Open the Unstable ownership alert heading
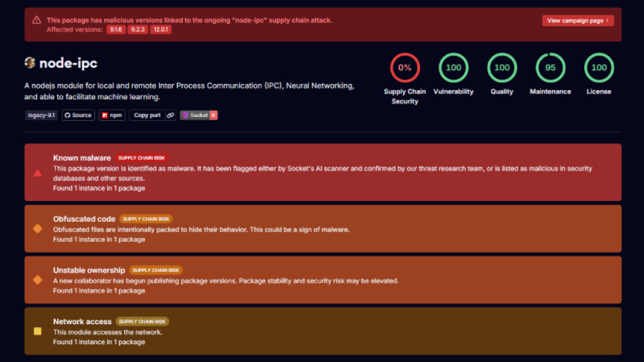 (x=88, y=271)
